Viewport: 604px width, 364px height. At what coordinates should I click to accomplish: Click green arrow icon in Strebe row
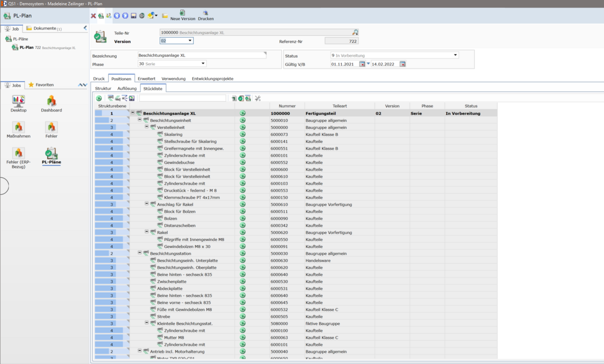point(242,317)
